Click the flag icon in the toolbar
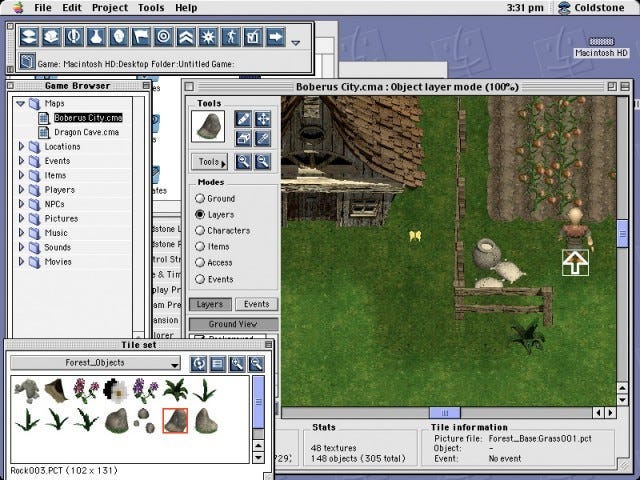The image size is (640, 480). [x=141, y=37]
